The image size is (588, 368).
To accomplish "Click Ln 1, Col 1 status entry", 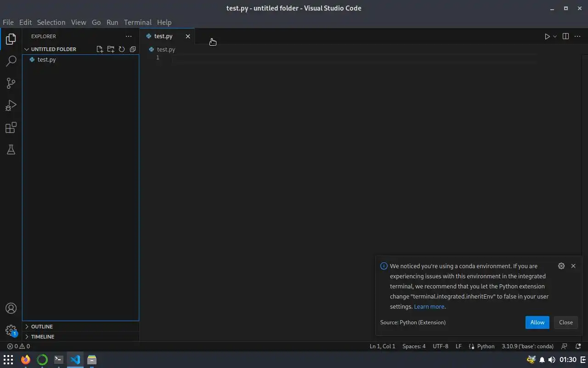I will coord(382,346).
